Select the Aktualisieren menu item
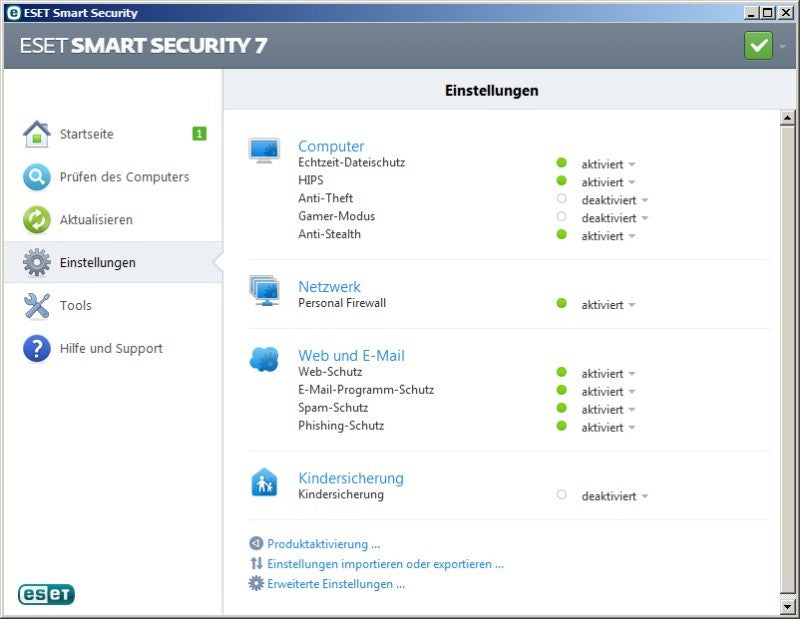800x619 pixels. click(113, 219)
